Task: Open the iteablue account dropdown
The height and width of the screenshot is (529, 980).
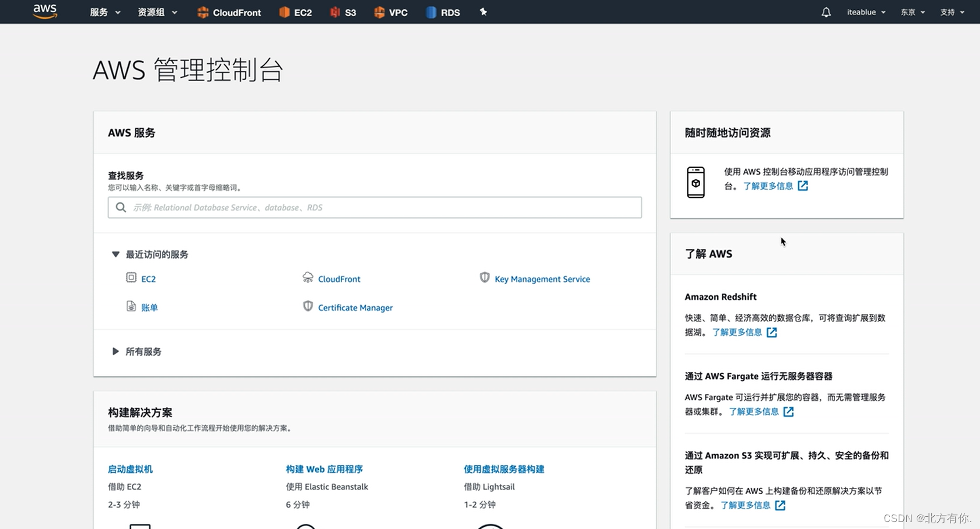Action: (866, 12)
